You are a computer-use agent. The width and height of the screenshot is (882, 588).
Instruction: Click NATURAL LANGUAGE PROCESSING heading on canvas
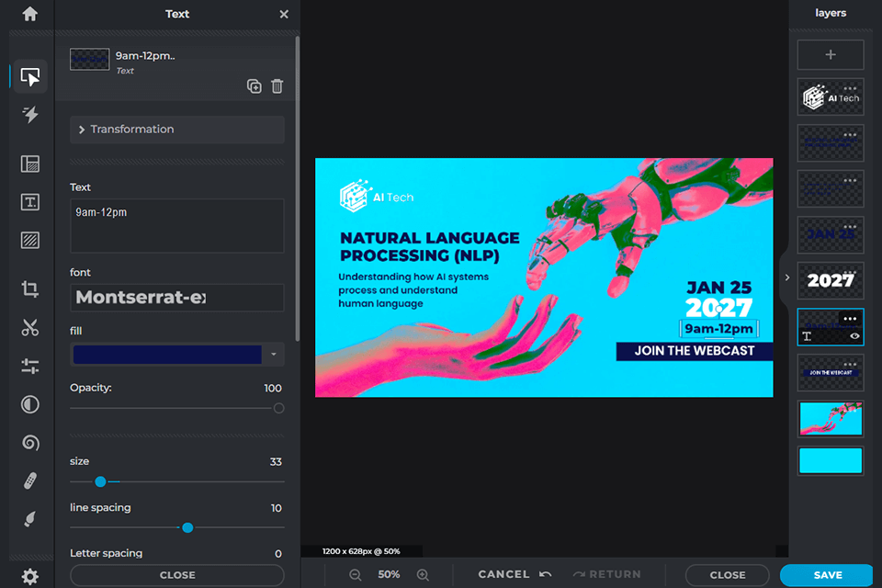tap(430, 246)
